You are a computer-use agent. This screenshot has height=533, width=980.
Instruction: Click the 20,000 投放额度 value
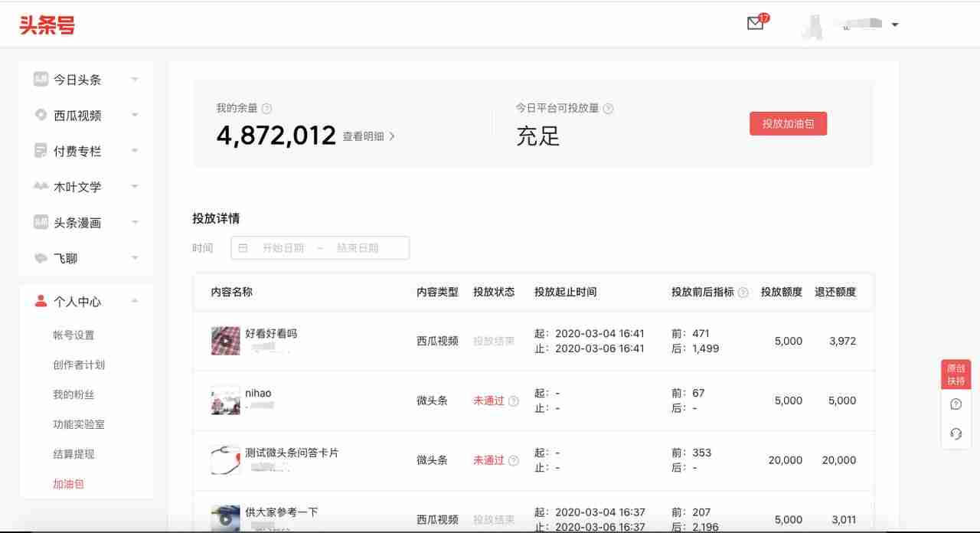click(786, 460)
